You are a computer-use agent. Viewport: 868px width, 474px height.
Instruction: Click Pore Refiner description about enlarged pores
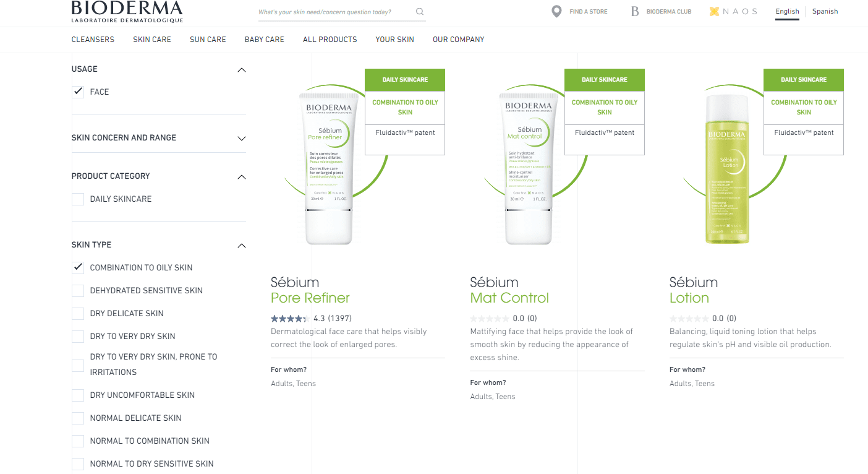[349, 338]
